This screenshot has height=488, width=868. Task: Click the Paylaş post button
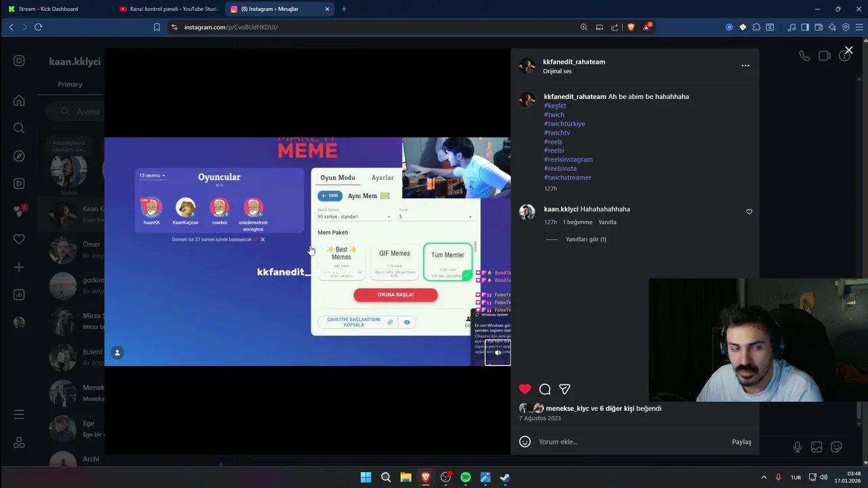point(741,442)
